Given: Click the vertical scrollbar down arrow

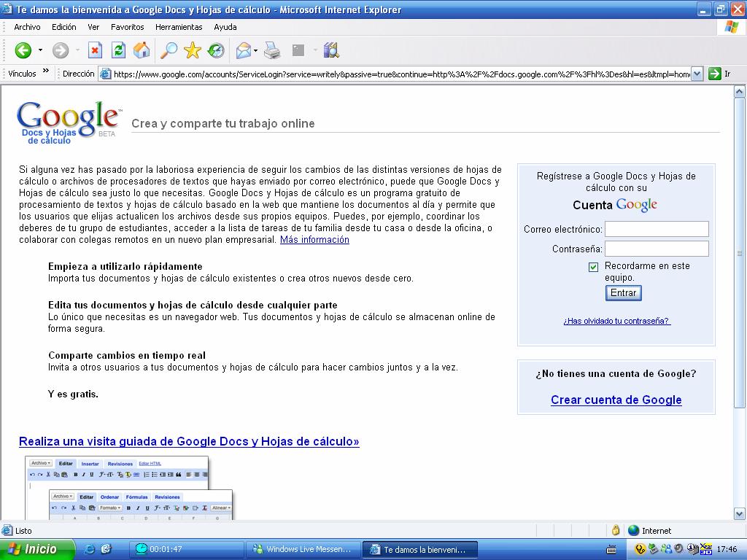Looking at the screenshot, I should (740, 513).
